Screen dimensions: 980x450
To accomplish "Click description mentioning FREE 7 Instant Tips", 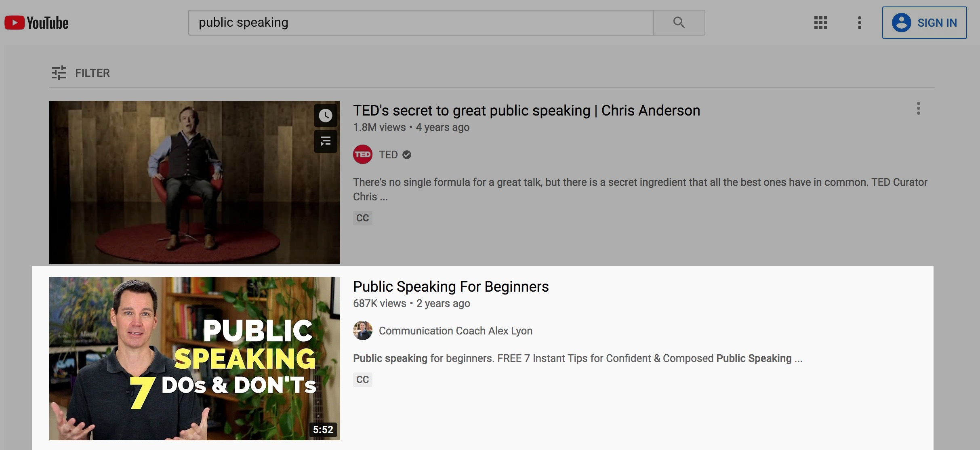I will (x=578, y=358).
